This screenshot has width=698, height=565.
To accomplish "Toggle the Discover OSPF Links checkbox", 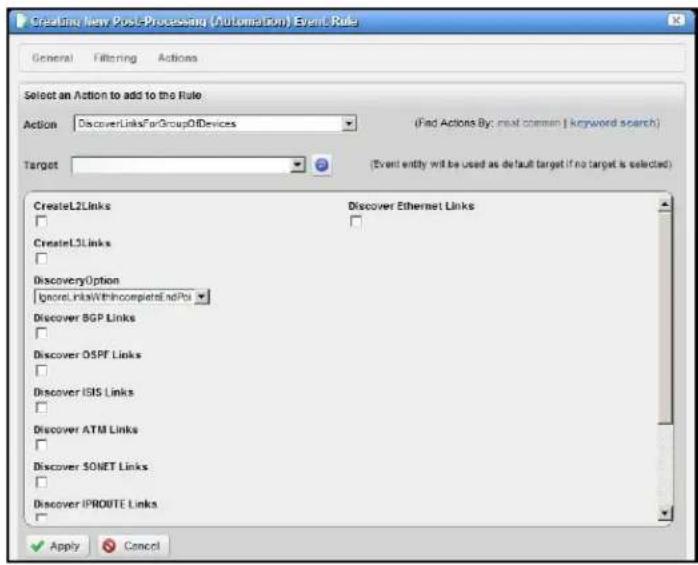I will (x=41, y=370).
